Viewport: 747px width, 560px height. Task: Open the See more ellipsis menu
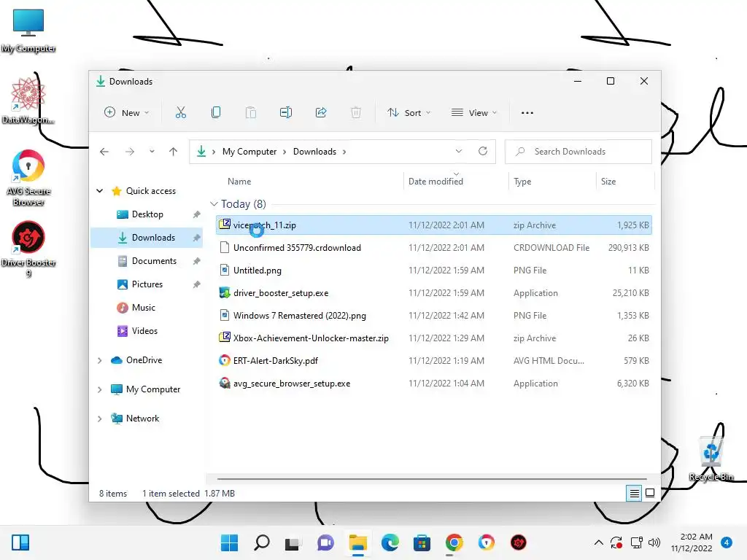[527, 113]
